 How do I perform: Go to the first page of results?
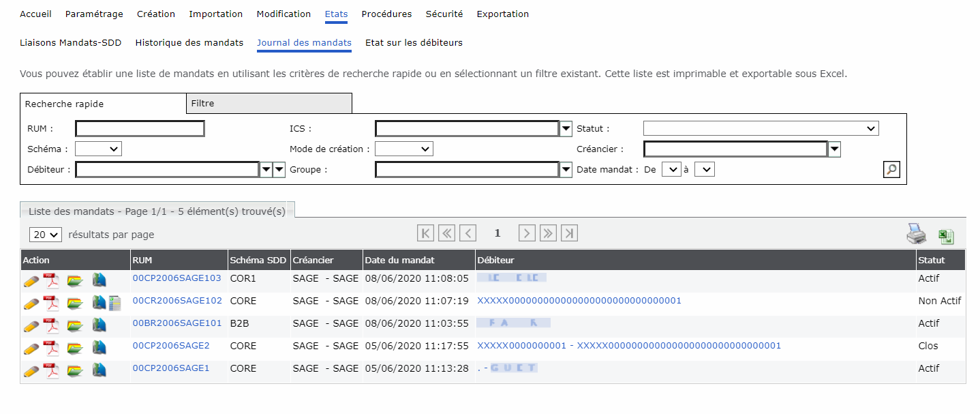425,234
